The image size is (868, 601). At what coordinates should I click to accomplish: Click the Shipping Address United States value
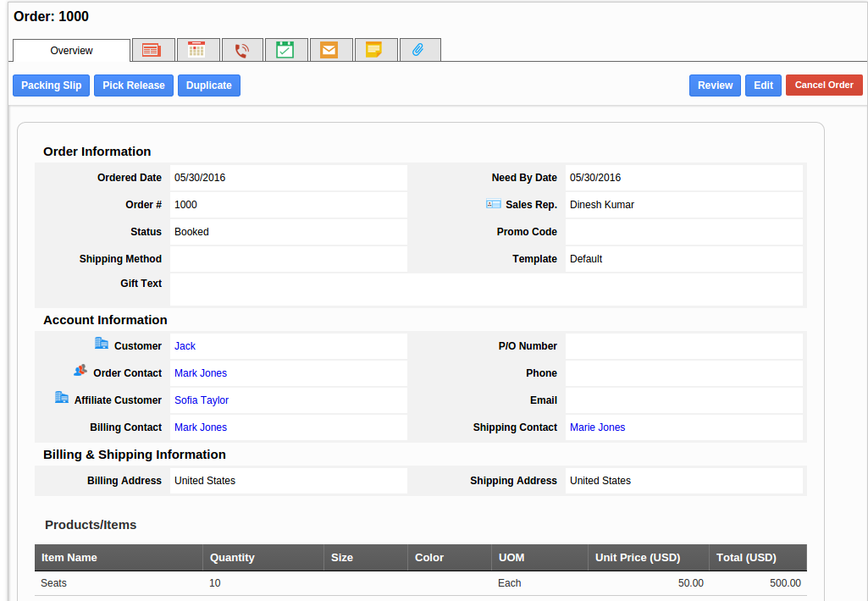[x=600, y=481]
